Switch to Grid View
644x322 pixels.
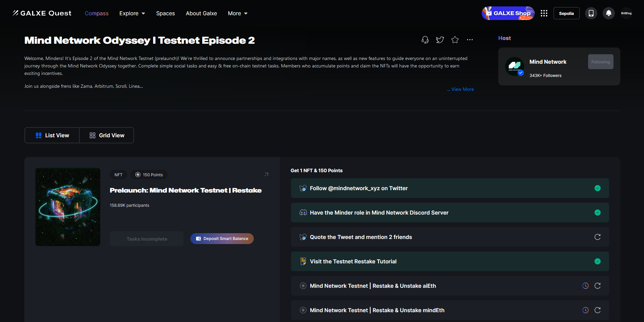click(107, 135)
